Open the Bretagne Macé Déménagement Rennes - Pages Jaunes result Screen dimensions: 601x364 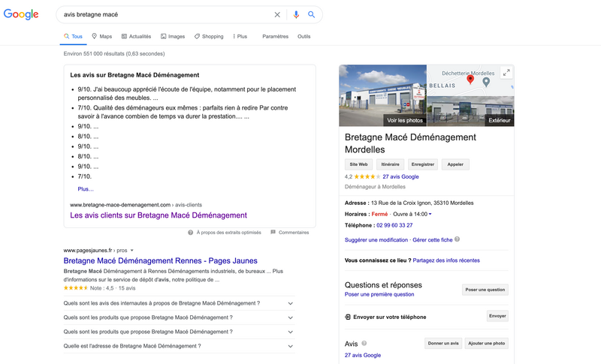point(160,260)
